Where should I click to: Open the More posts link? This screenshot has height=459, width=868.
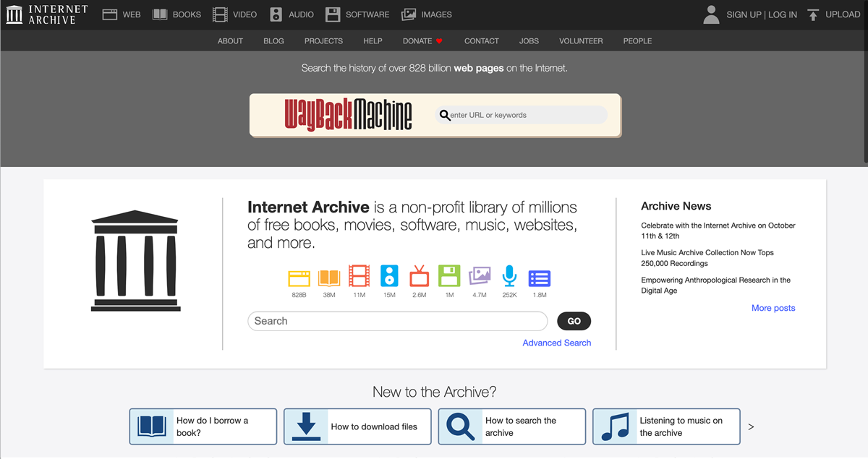pos(773,308)
